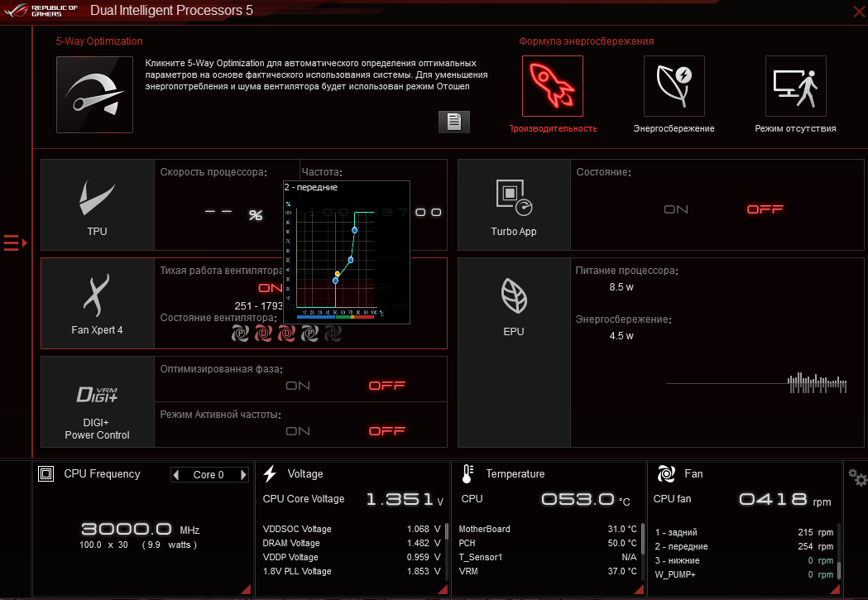Click the fifth dimmed fan status icon
The height and width of the screenshot is (600, 868).
tap(333, 333)
